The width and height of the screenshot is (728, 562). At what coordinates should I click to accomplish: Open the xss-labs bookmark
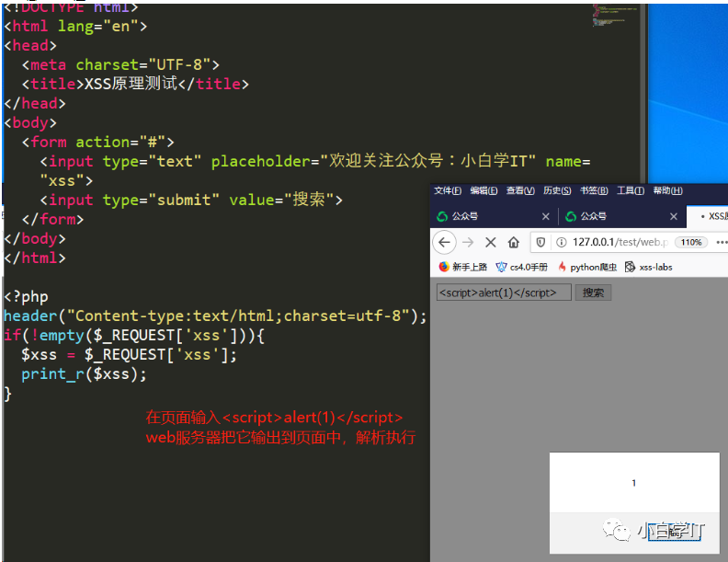coord(649,267)
